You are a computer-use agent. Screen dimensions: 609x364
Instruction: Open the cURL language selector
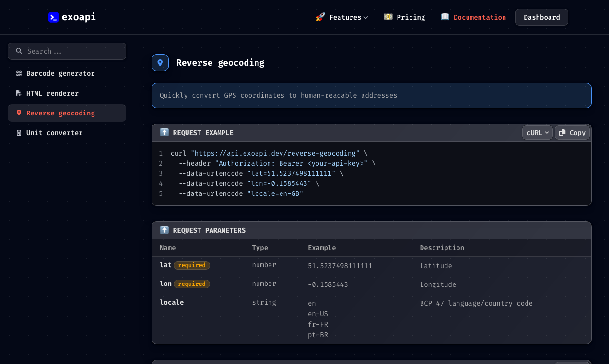(x=538, y=133)
